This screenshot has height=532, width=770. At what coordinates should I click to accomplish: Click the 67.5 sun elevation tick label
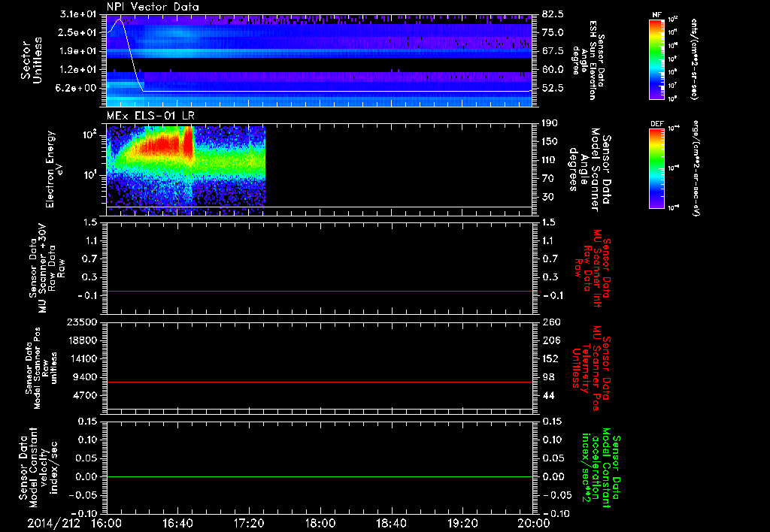[553, 51]
